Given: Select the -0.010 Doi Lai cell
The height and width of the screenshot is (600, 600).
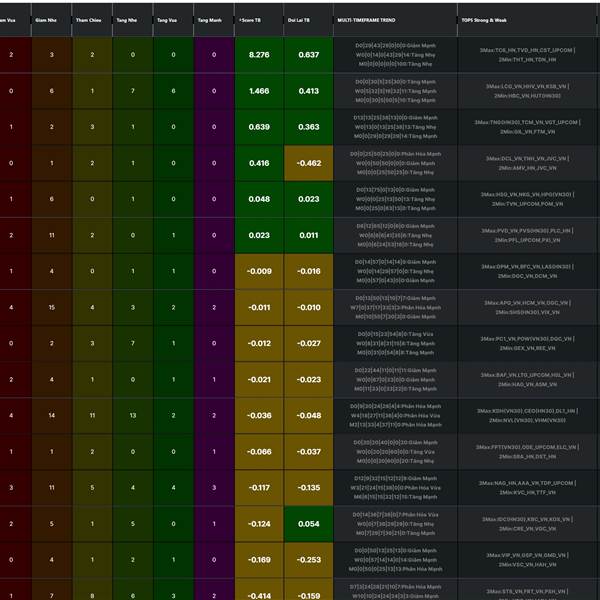Looking at the screenshot, I should 308,307.
